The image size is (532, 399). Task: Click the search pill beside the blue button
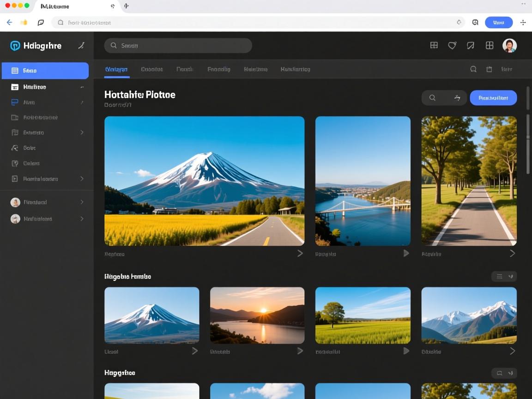tap(444, 98)
